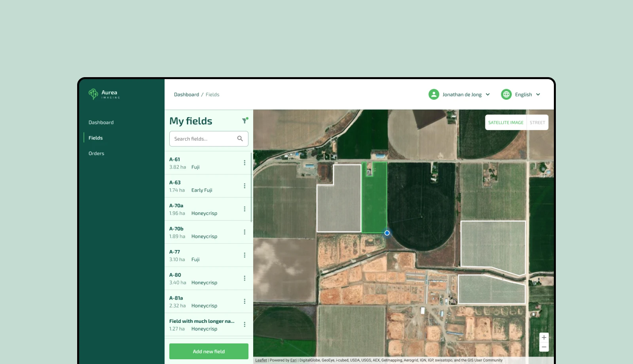
Task: Click the user avatar icon
Action: [434, 94]
